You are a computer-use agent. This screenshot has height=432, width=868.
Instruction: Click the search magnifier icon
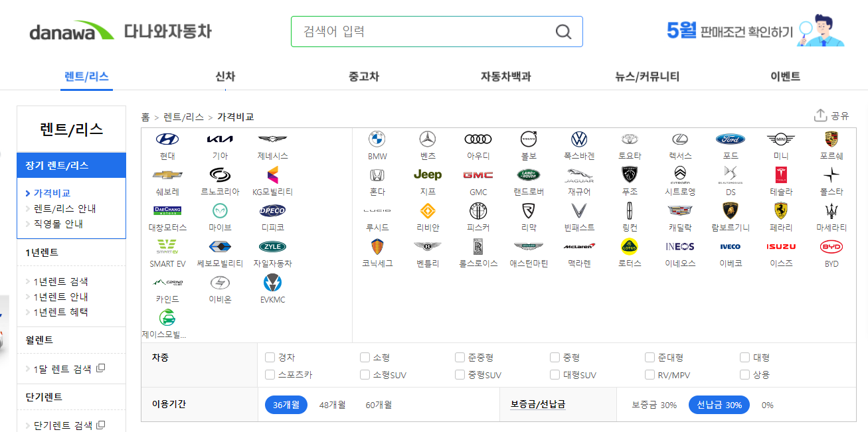point(563,31)
